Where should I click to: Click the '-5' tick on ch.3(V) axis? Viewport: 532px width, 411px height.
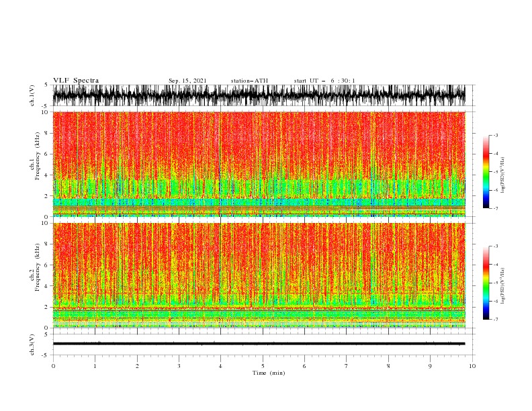click(46, 355)
